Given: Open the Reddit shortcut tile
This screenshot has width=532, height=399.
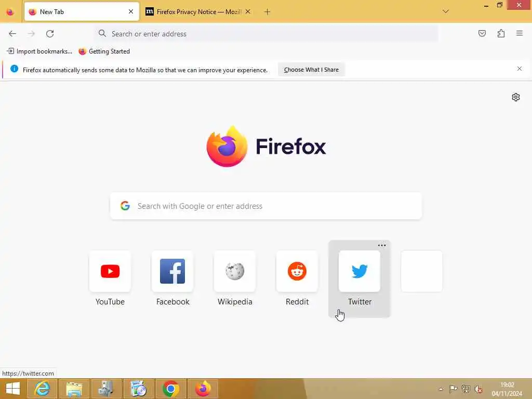Looking at the screenshot, I should tap(297, 279).
